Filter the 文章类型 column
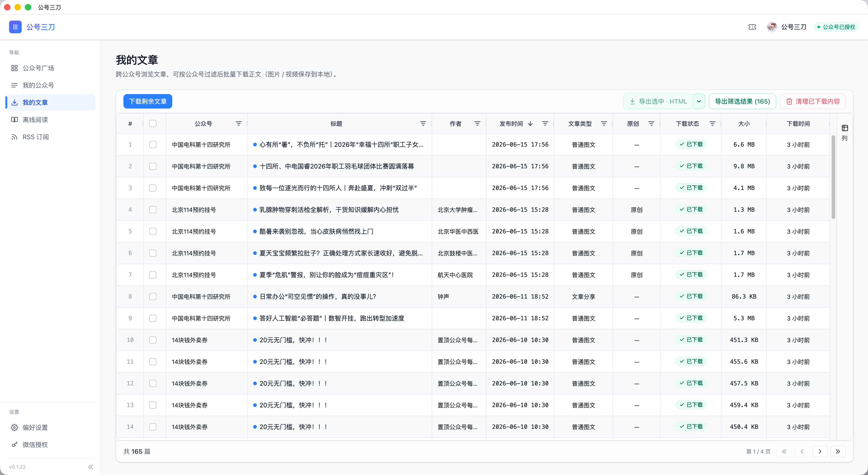 (604, 124)
